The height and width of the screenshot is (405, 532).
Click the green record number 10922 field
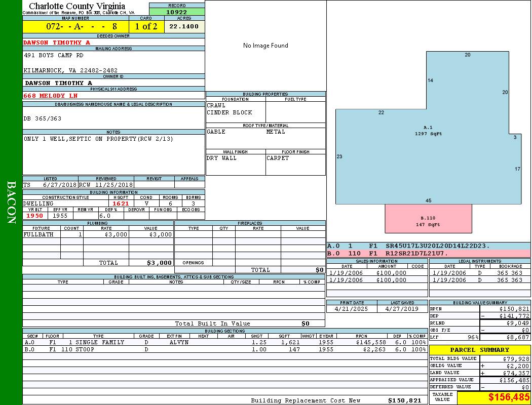pos(177,12)
